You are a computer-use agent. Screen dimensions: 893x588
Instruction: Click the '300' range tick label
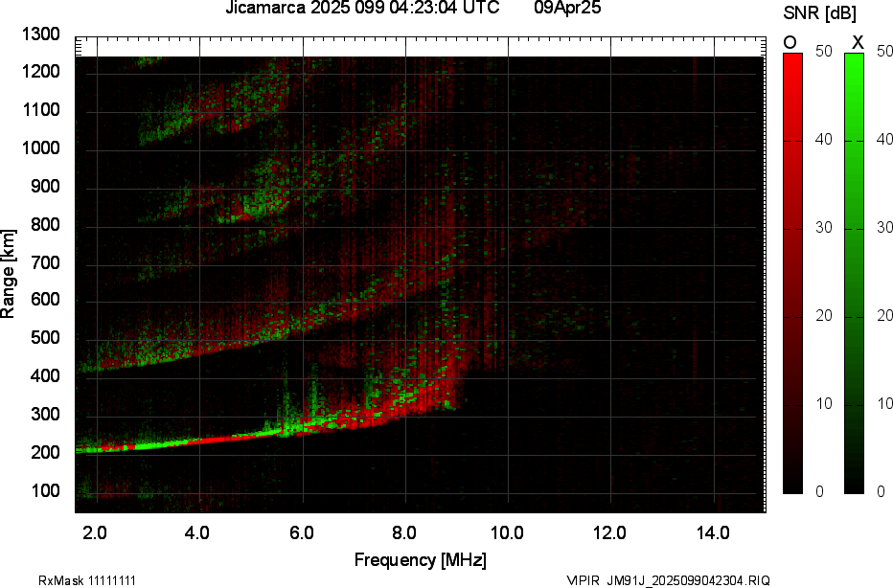44,414
